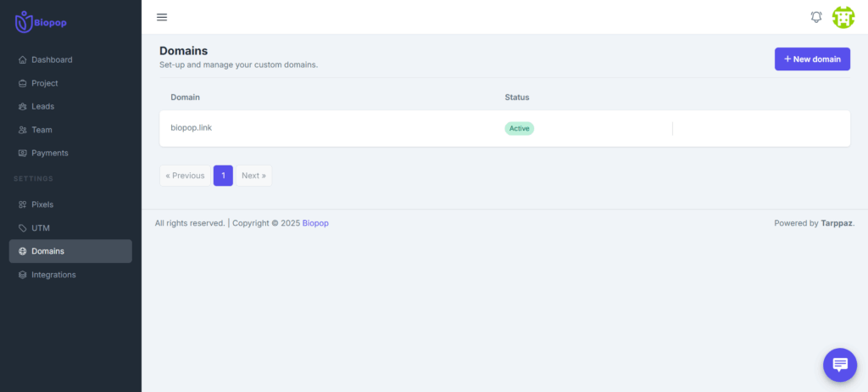Open the chat support bubble
868x392 pixels.
(840, 365)
